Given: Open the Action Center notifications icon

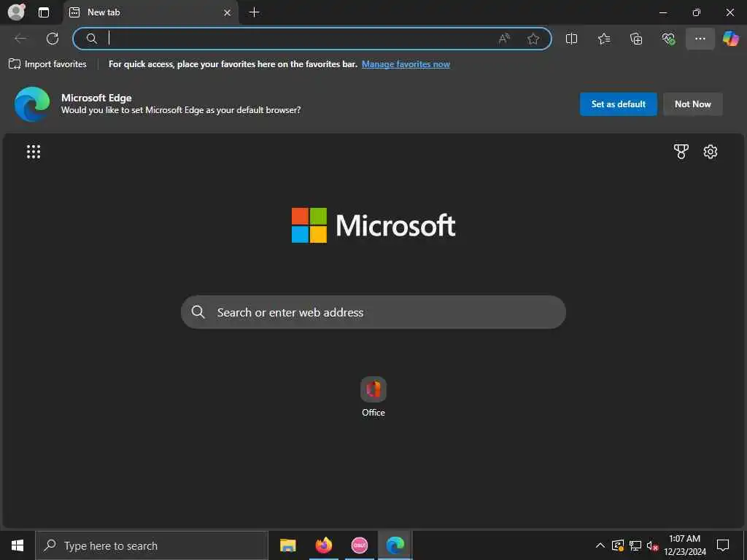Looking at the screenshot, I should click(723, 545).
